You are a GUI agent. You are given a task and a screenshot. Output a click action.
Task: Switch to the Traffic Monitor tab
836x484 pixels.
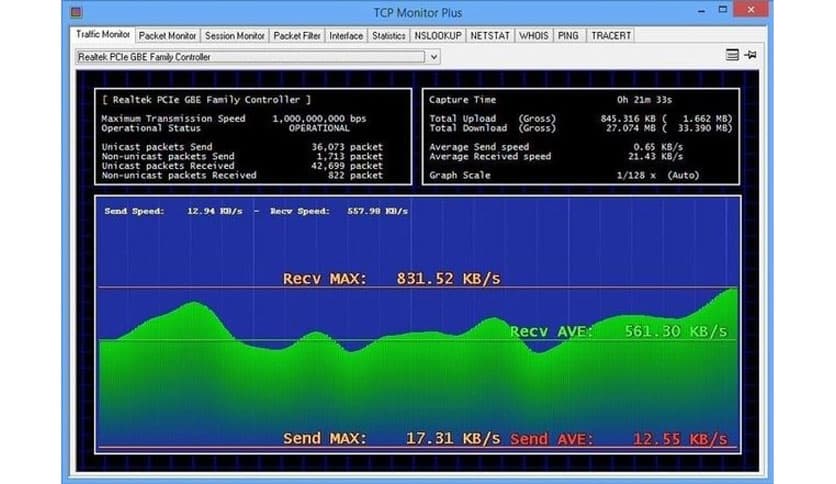(x=102, y=35)
